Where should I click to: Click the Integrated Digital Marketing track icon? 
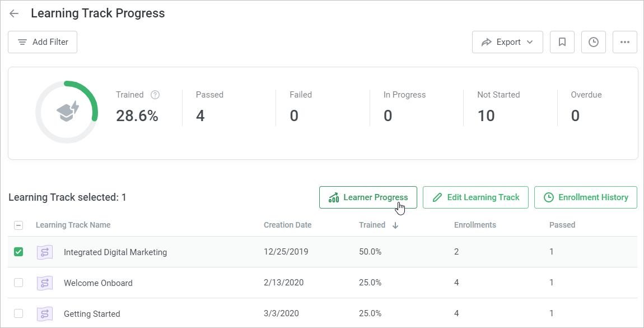click(45, 252)
